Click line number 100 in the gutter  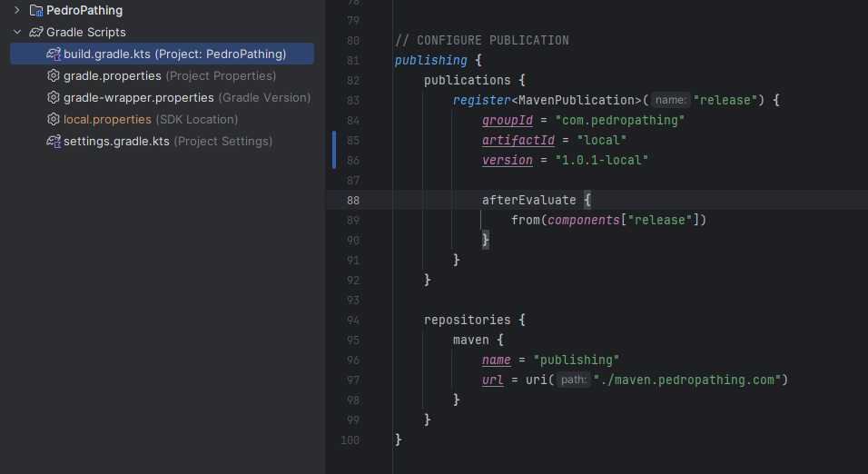click(350, 439)
